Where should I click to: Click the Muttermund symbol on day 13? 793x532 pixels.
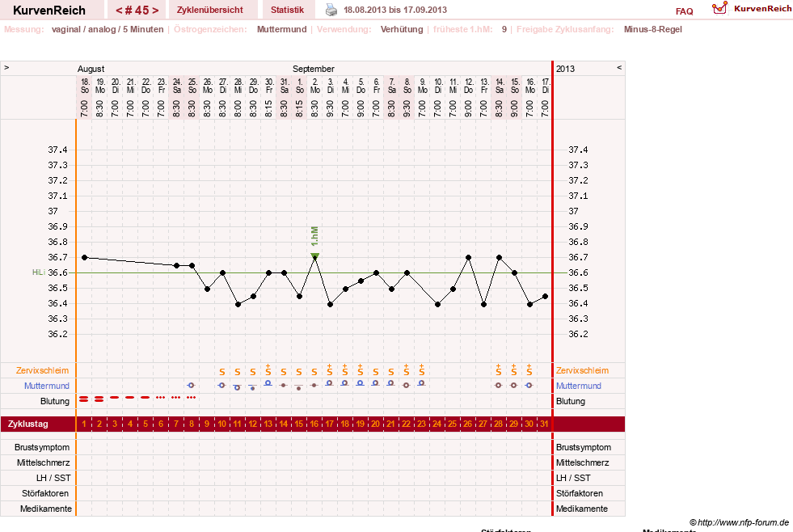[268, 383]
